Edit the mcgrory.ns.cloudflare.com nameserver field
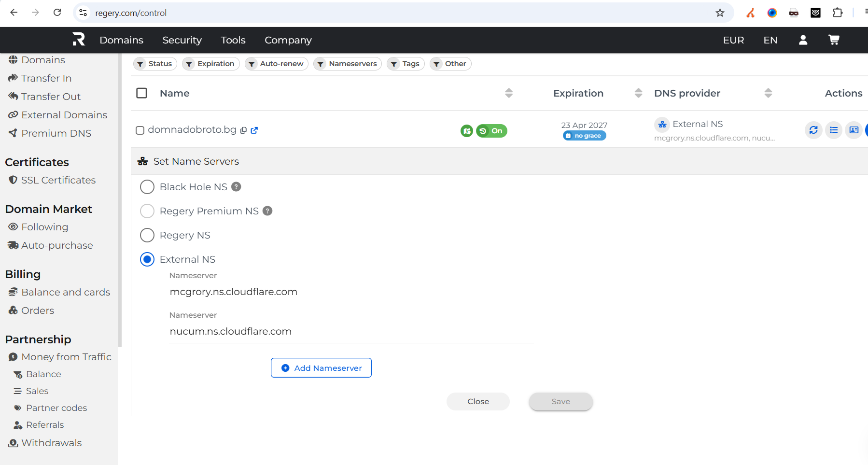Image resolution: width=868 pixels, height=465 pixels. pyautogui.click(x=351, y=292)
